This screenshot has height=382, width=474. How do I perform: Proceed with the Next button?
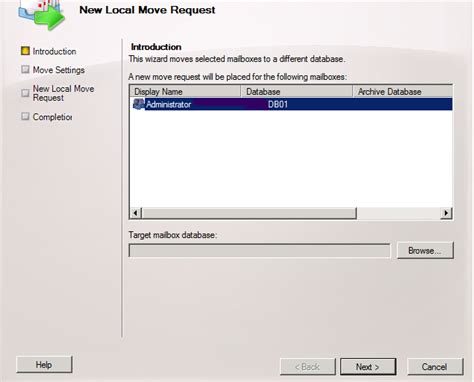pyautogui.click(x=368, y=367)
